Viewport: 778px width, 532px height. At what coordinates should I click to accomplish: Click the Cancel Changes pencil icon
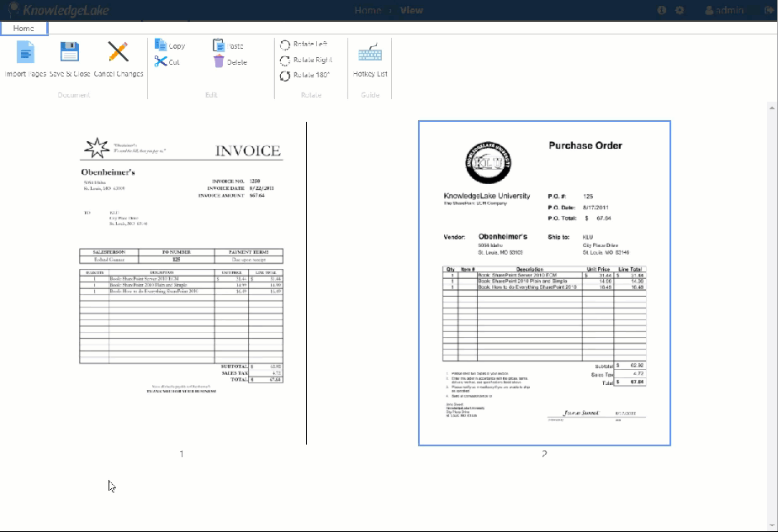pyautogui.click(x=118, y=51)
